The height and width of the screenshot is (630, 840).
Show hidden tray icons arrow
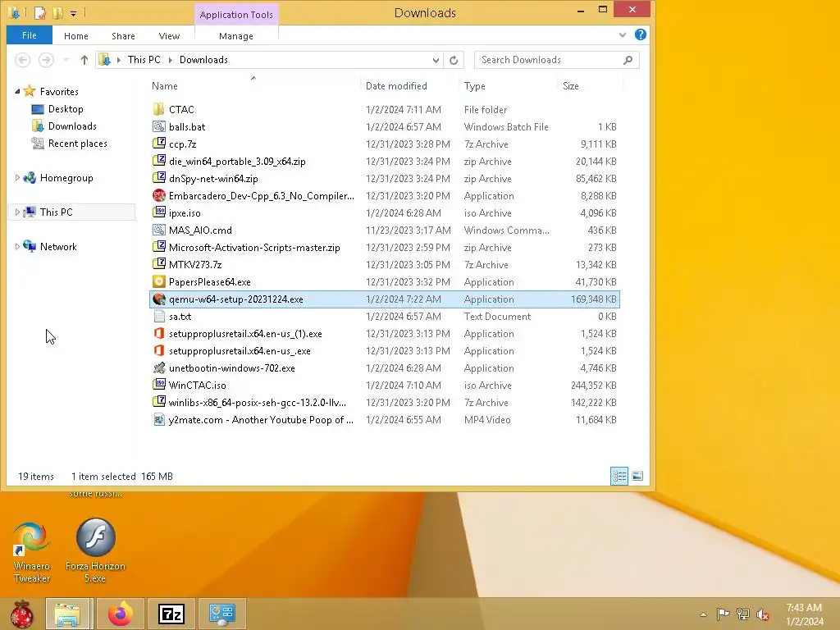coord(703,614)
